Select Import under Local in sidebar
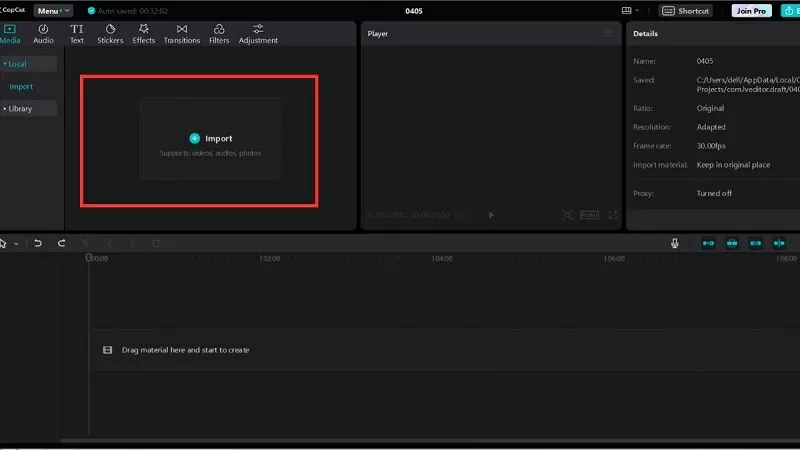This screenshot has height=450, width=800. [21, 87]
